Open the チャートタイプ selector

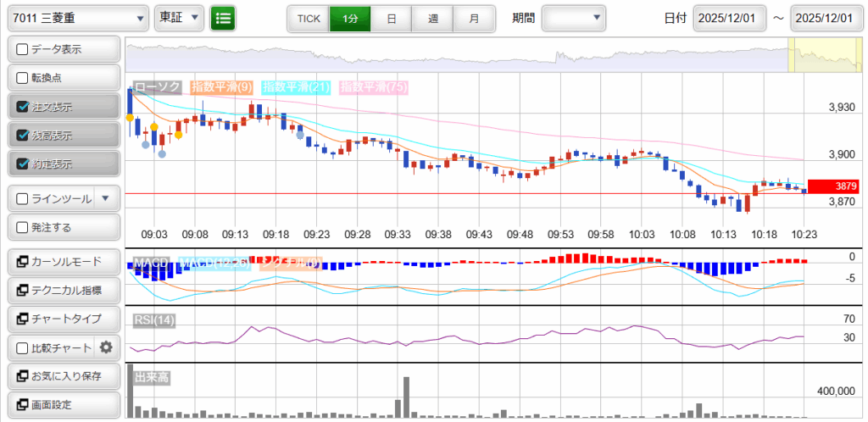coord(63,319)
